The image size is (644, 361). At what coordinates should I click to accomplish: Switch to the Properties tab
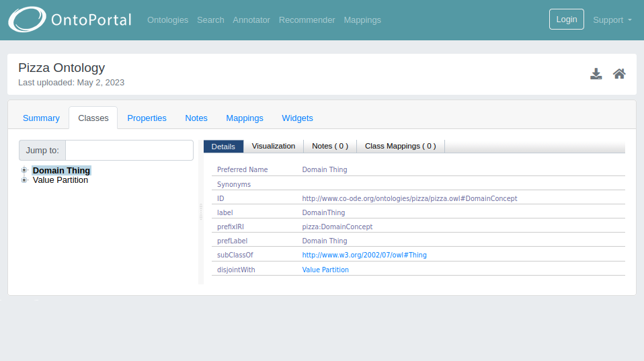(147, 118)
